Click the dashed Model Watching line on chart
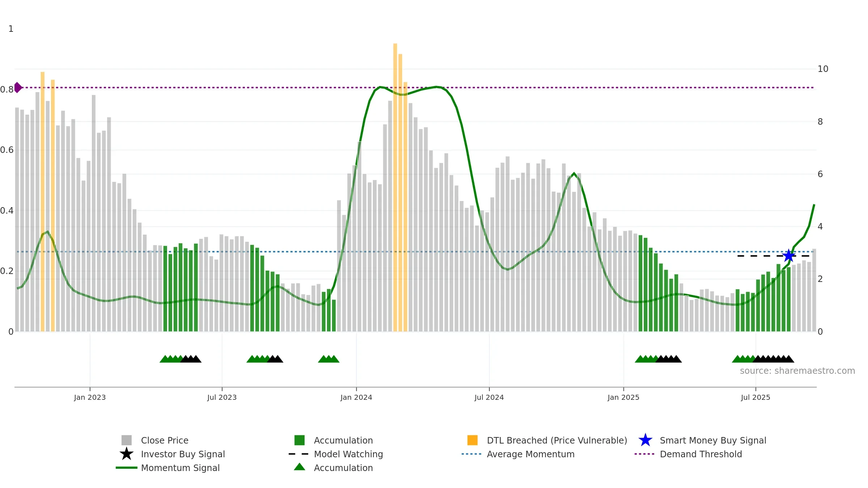Viewport: 868px width, 488px height. tap(774, 256)
